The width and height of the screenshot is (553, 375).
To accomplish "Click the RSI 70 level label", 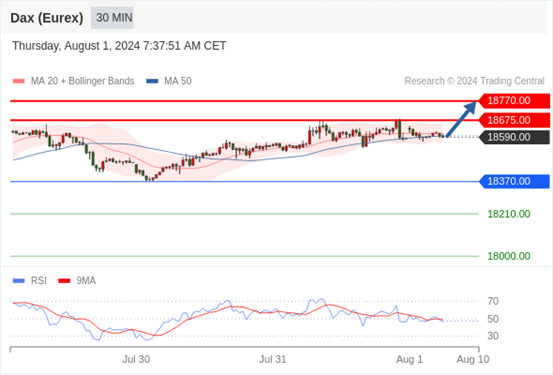I will coord(493,302).
